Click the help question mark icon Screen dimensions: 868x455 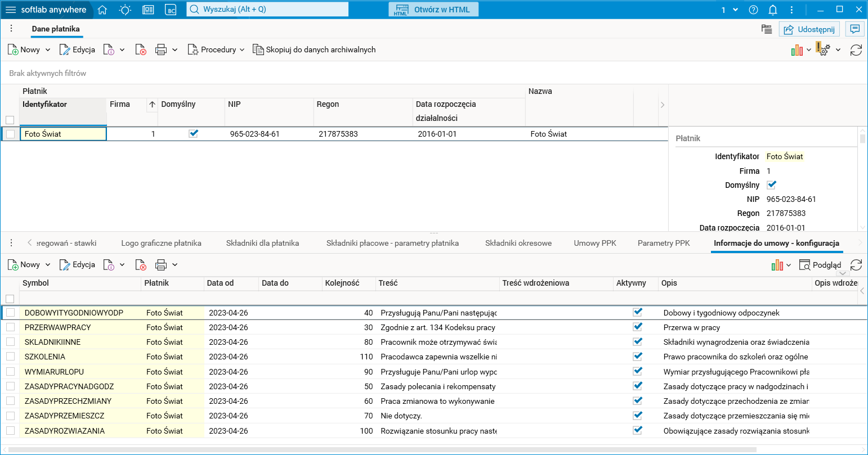pos(754,10)
